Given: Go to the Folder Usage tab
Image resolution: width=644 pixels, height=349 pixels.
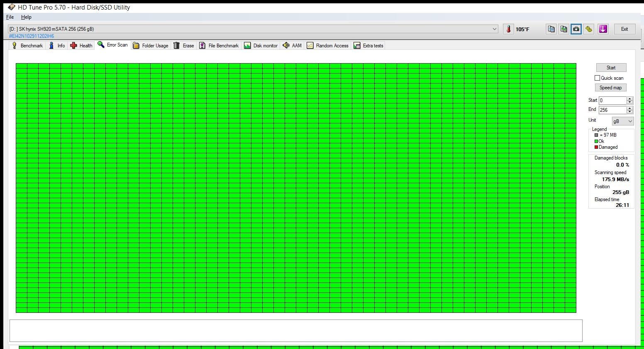Looking at the screenshot, I should click(151, 46).
